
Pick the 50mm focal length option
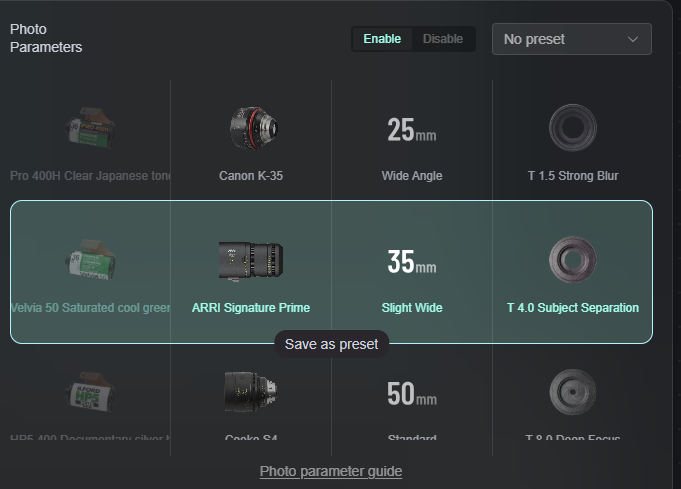(x=412, y=393)
